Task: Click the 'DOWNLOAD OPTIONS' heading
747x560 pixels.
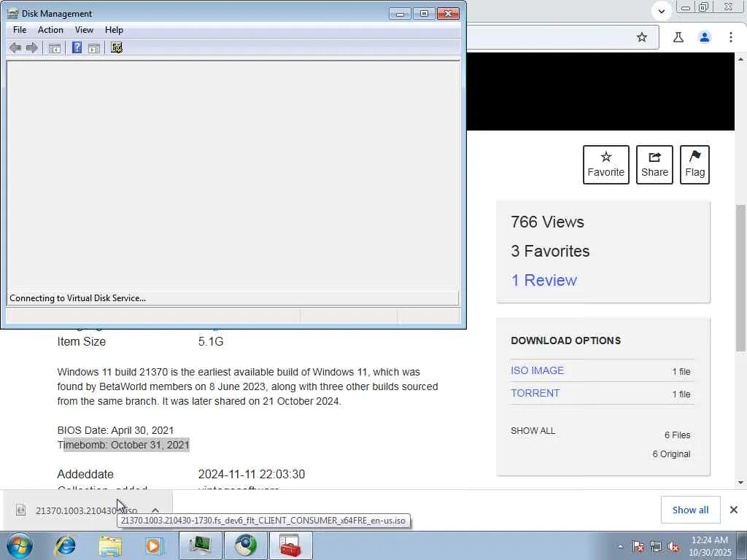Action: click(565, 341)
